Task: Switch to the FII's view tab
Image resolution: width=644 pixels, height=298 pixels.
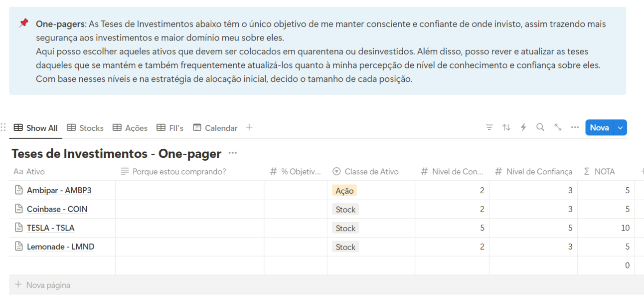Action: pyautogui.click(x=170, y=128)
